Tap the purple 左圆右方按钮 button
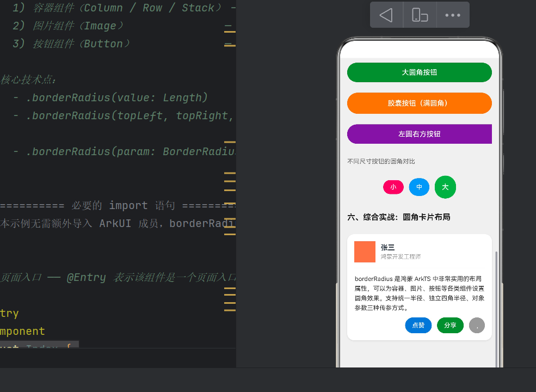 (420, 134)
